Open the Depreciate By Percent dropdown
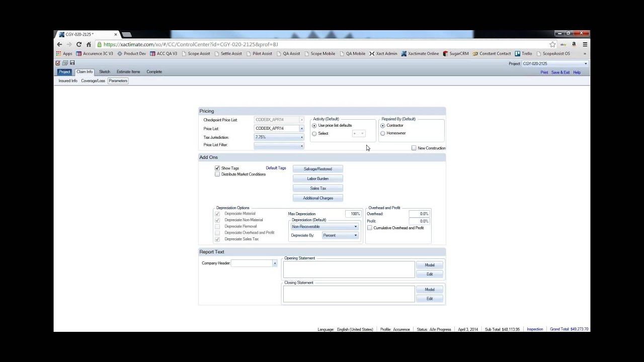This screenshot has width=644, height=362. 340,235
